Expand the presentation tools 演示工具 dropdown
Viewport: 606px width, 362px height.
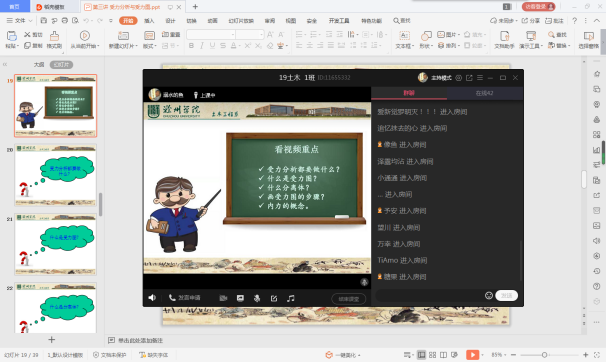click(x=541, y=46)
